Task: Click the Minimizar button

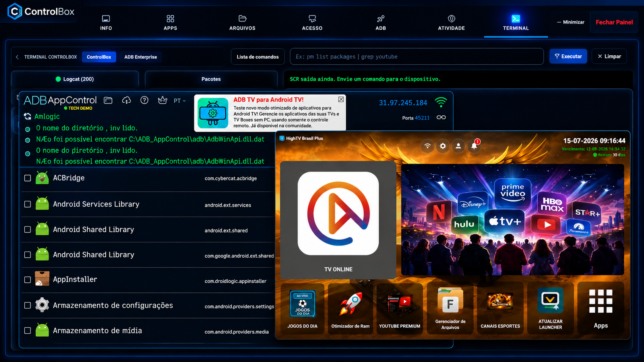Action: pyautogui.click(x=570, y=22)
